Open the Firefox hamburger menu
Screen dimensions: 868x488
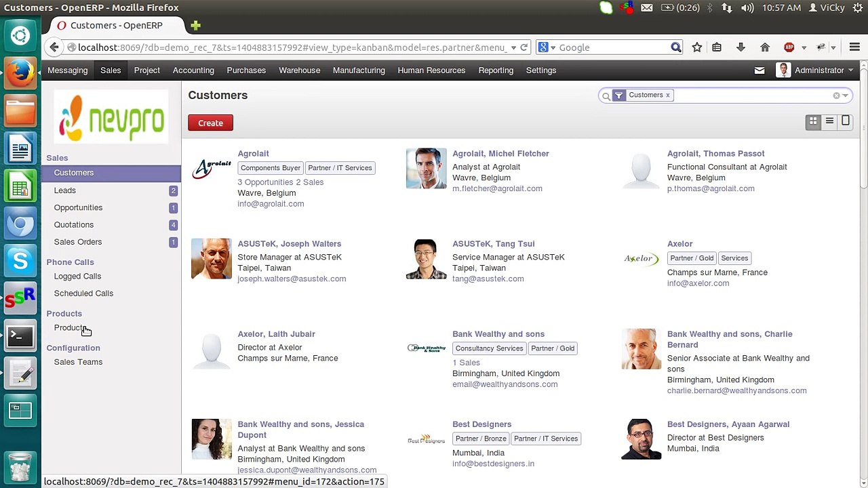pyautogui.click(x=854, y=47)
